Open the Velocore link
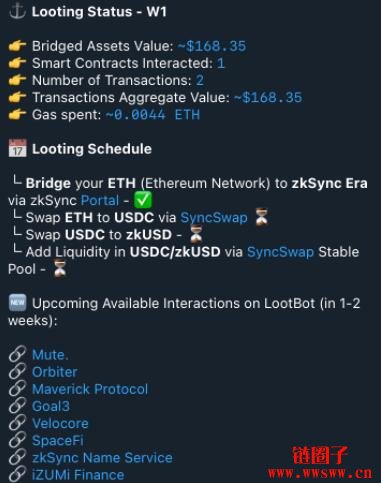Image resolution: width=381 pixels, height=483 pixels. (60, 423)
